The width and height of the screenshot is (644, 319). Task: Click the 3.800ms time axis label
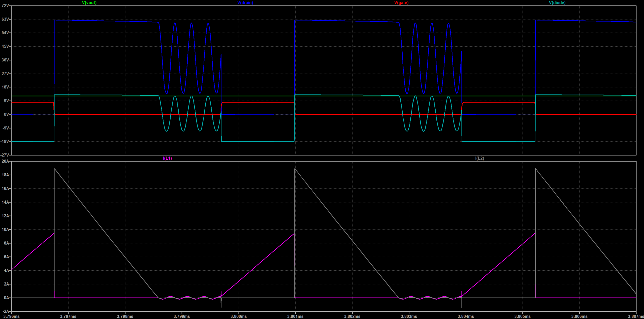pyautogui.click(x=239, y=316)
